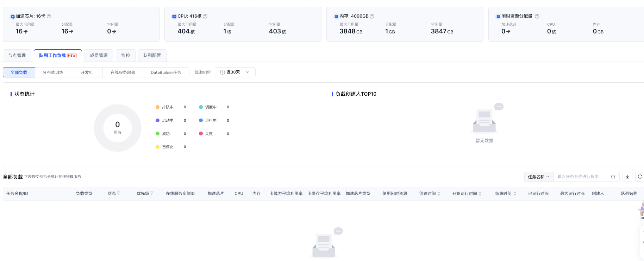Click help icon beside 闲时资源分配量
644x261 pixels.
point(537,16)
